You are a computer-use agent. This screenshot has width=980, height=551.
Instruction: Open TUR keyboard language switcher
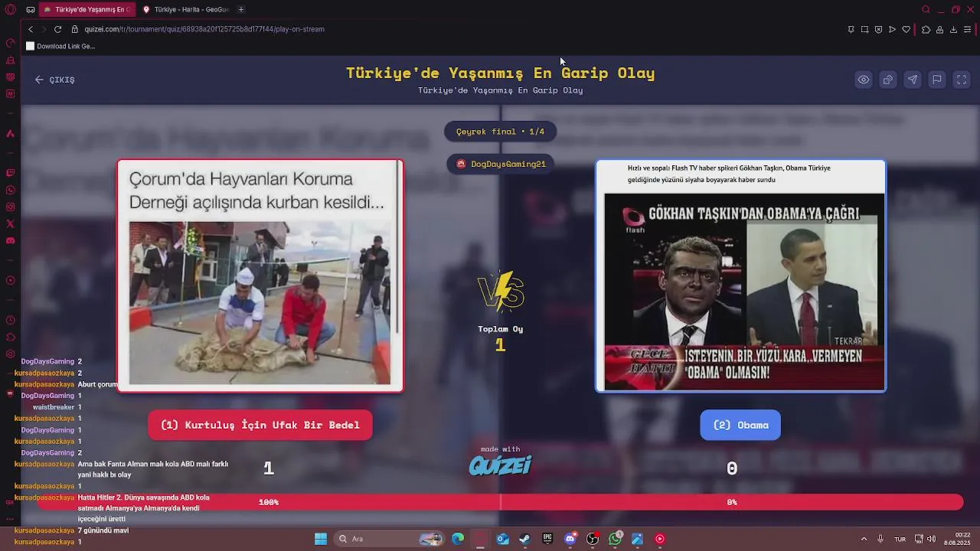click(x=900, y=539)
